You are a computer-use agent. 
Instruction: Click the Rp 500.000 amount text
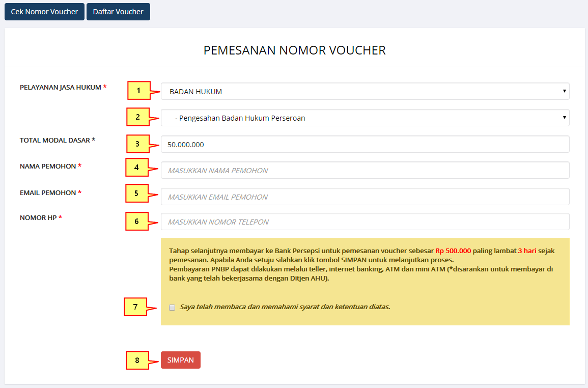coord(453,251)
